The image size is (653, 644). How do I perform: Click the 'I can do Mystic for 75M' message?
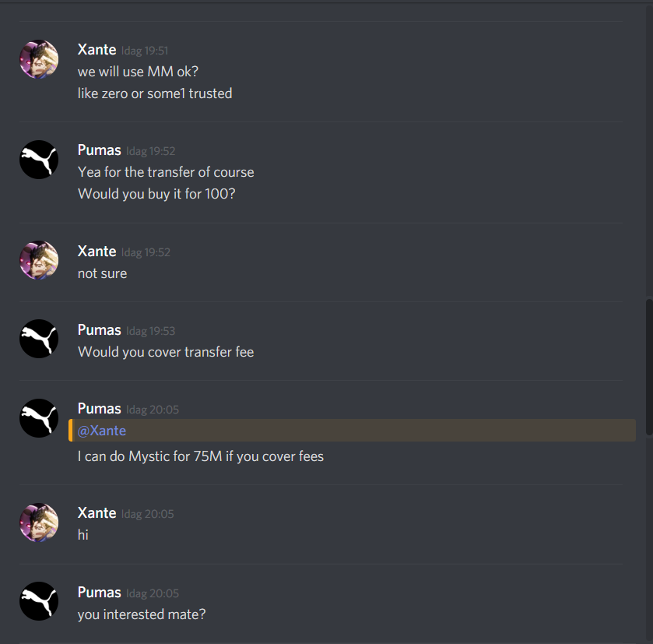pyautogui.click(x=200, y=456)
